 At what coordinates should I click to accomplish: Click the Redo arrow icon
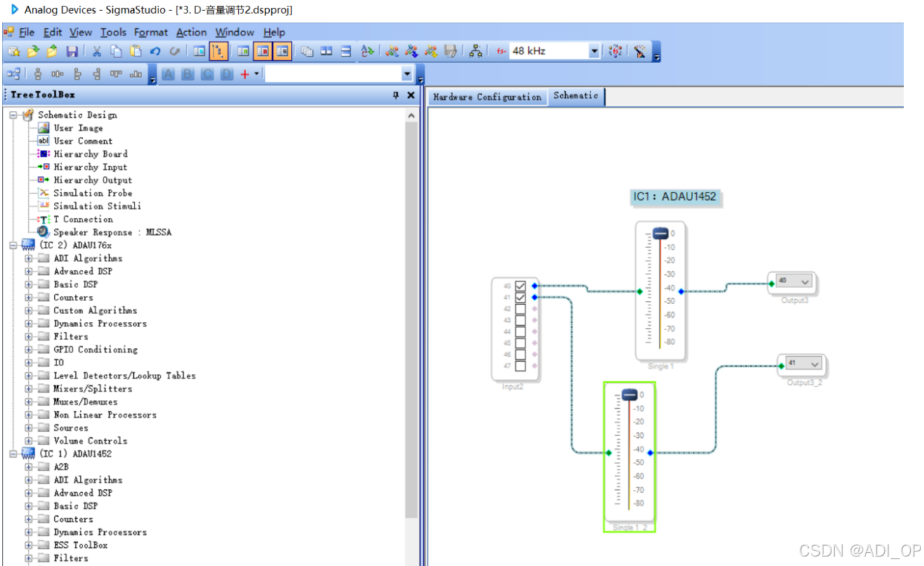coord(174,51)
